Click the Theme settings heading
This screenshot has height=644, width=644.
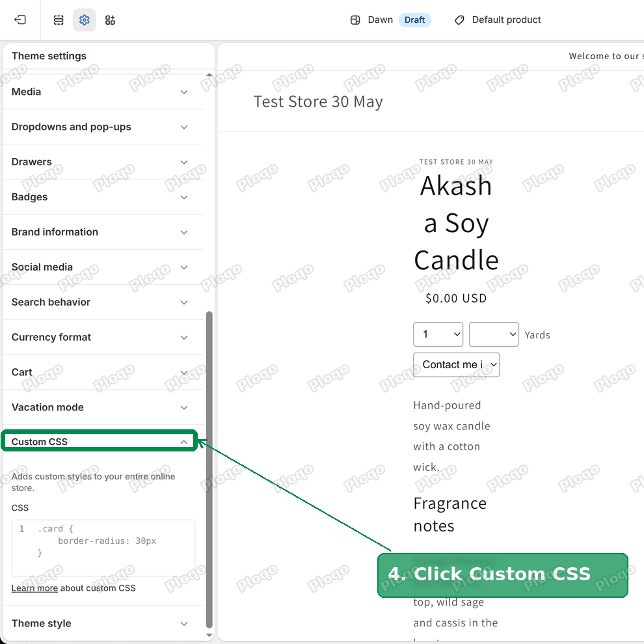pos(49,56)
